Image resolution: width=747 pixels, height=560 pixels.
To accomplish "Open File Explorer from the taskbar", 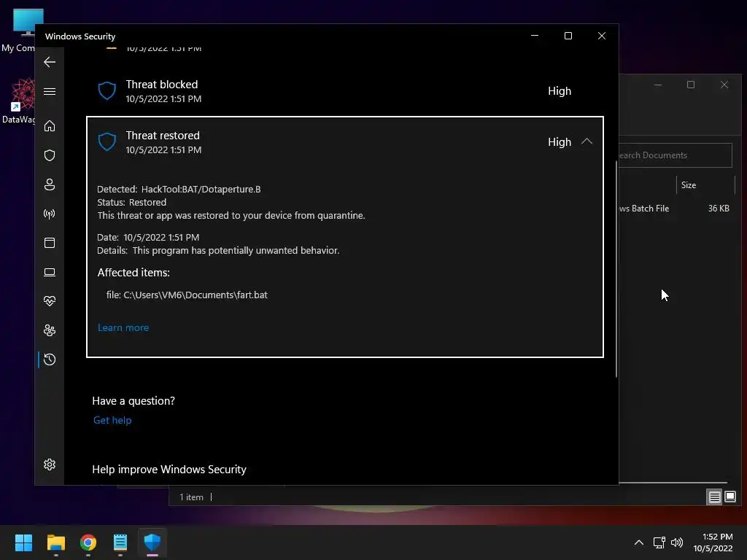I will click(x=55, y=542).
